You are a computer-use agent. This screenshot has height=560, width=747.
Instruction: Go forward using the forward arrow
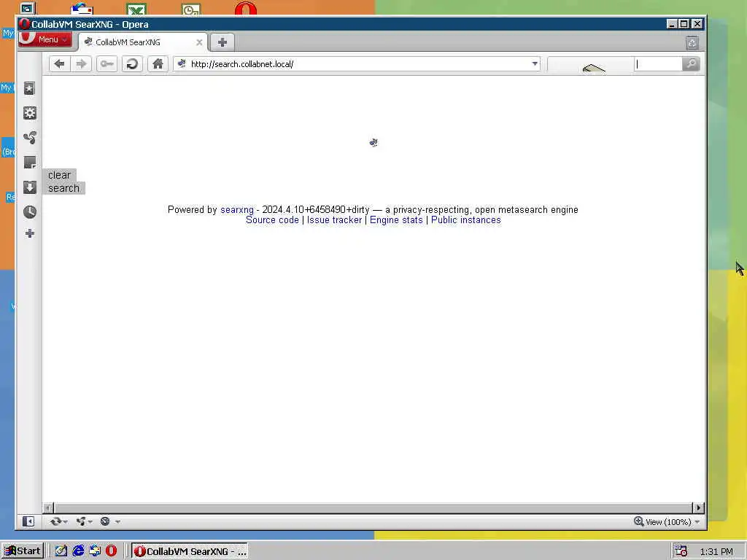click(x=82, y=64)
